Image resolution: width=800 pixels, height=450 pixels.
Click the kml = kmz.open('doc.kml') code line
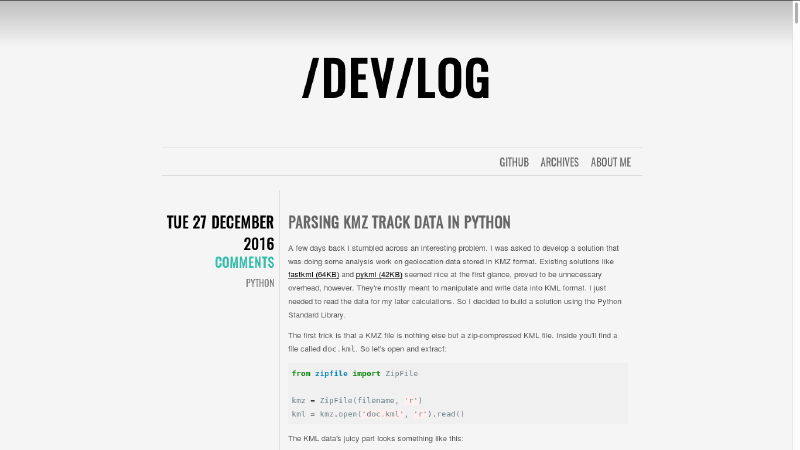click(x=378, y=414)
